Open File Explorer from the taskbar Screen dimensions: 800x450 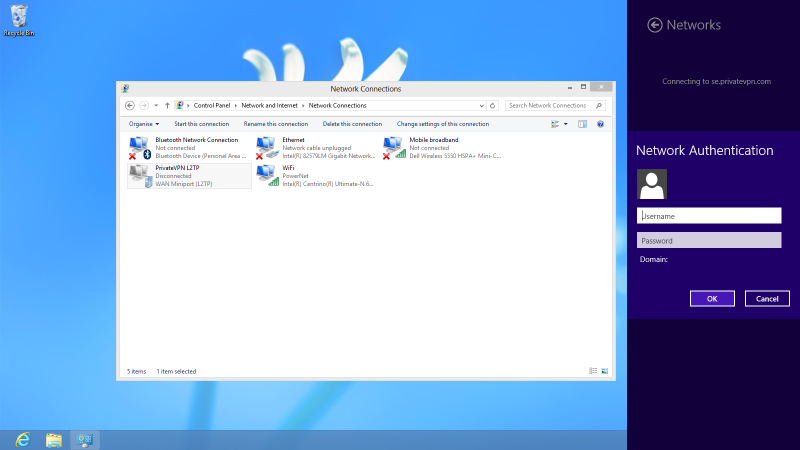[54, 439]
